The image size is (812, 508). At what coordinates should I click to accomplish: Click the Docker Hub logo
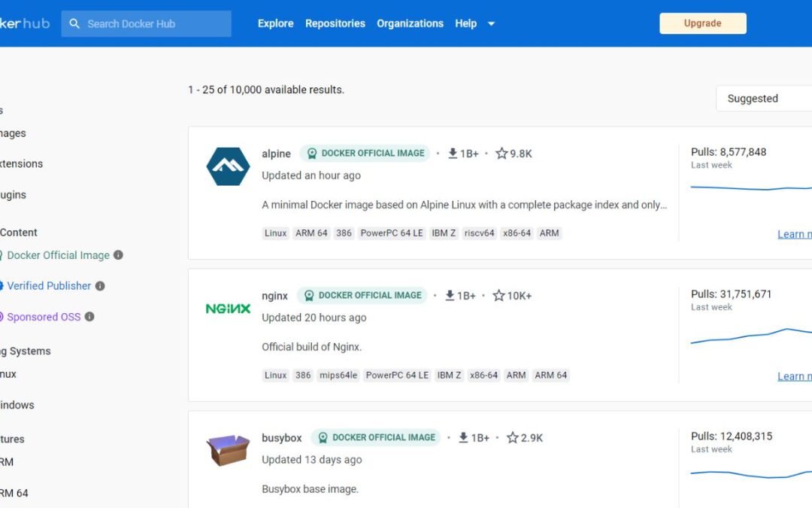click(x=25, y=24)
